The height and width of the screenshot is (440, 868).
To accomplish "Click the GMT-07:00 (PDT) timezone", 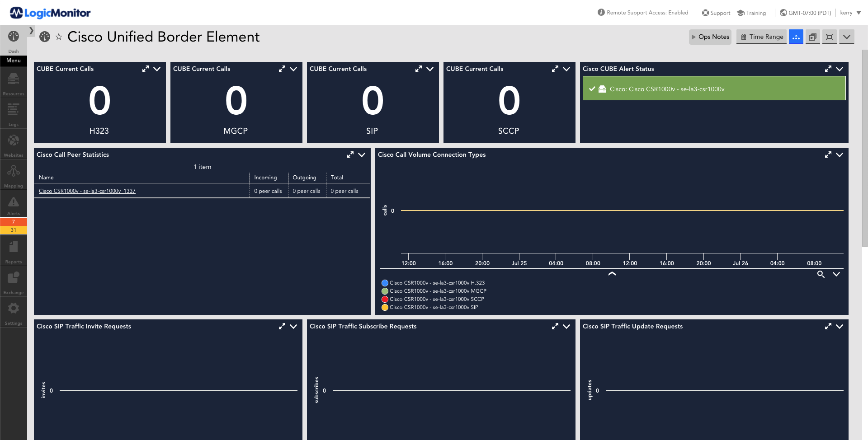I will 806,13.
